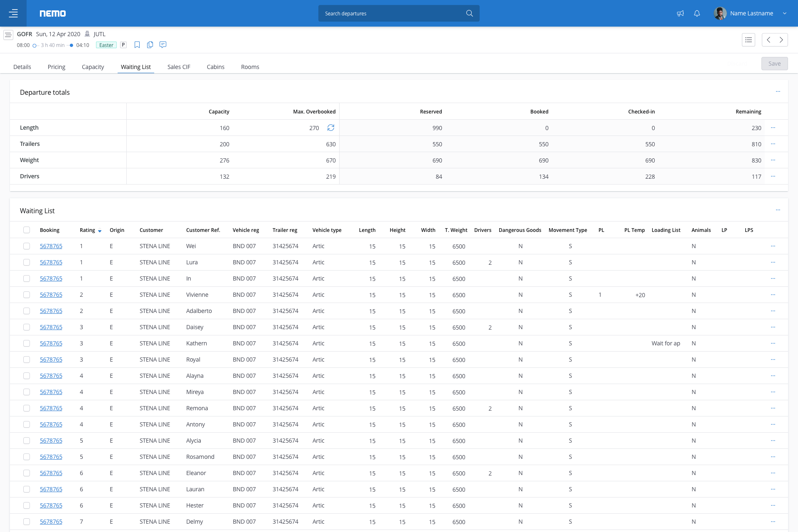Viewport: 798px width, 532px height.
Task: Toggle the Rating column sort arrow
Action: (x=100, y=231)
